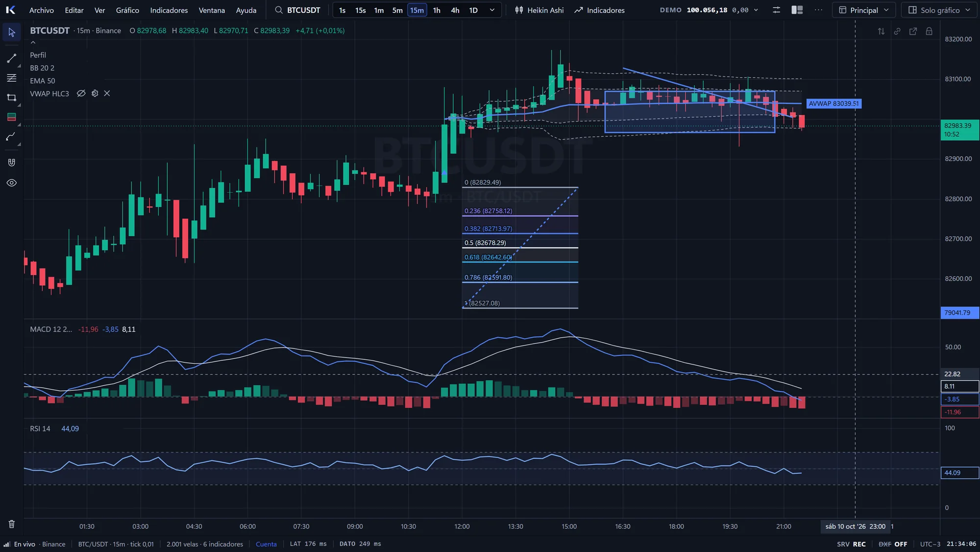Open the Gráfico menu
Viewport: 980px width, 552px height.
pyautogui.click(x=127, y=10)
